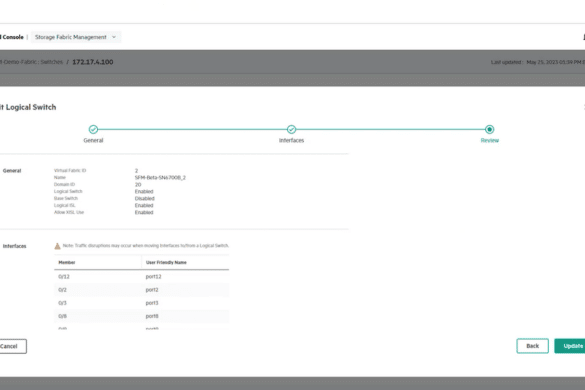Click the port2 name cell
Image resolution: width=585 pixels, height=390 pixels.
pos(152,290)
